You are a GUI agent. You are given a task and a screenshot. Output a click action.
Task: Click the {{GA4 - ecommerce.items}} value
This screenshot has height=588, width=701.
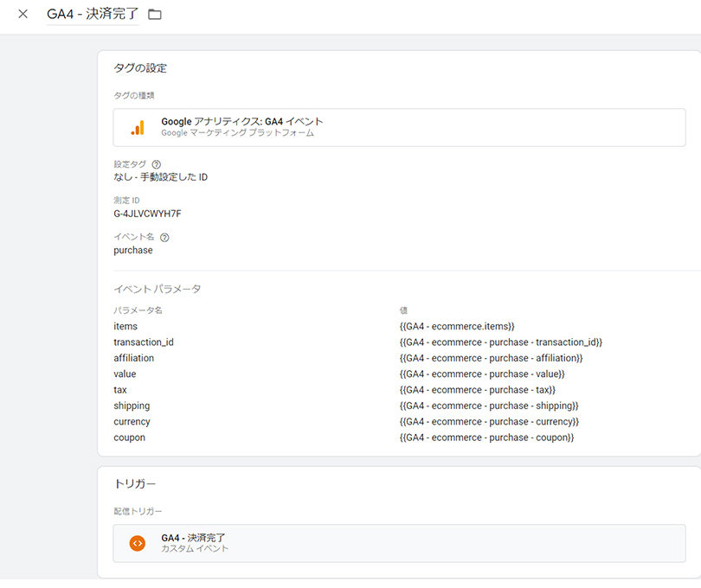[457, 326]
